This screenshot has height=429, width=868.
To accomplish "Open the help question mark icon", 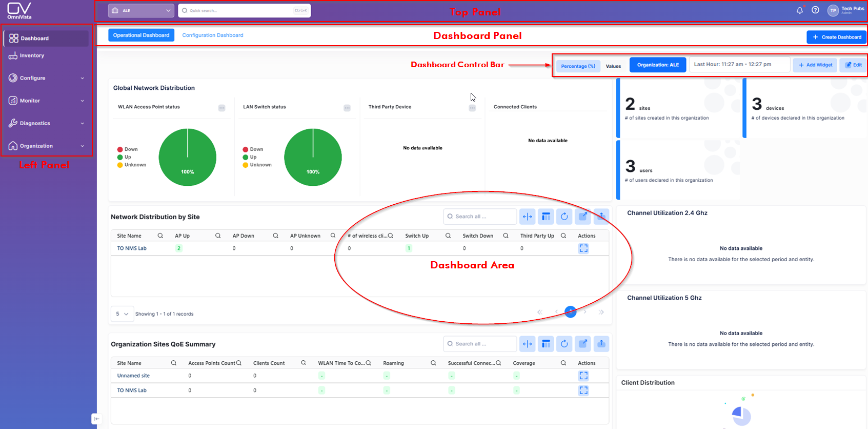I will pos(815,10).
